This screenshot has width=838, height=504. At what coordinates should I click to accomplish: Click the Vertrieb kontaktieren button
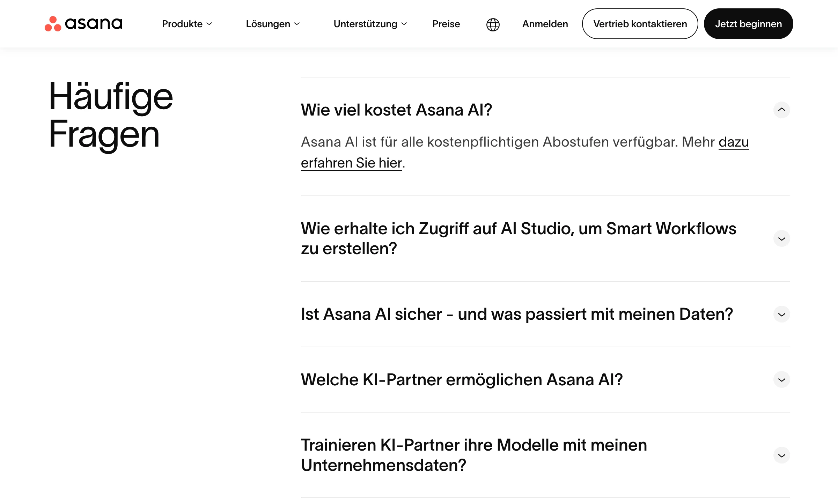640,24
